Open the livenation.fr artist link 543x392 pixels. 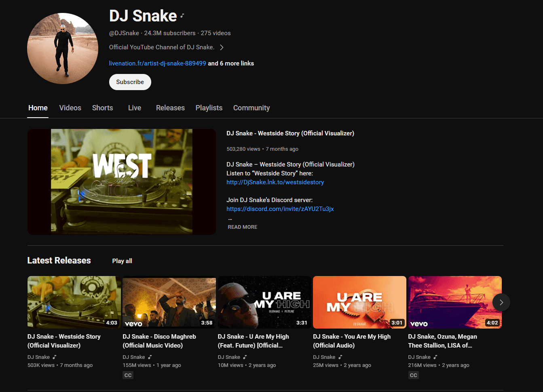(x=157, y=63)
